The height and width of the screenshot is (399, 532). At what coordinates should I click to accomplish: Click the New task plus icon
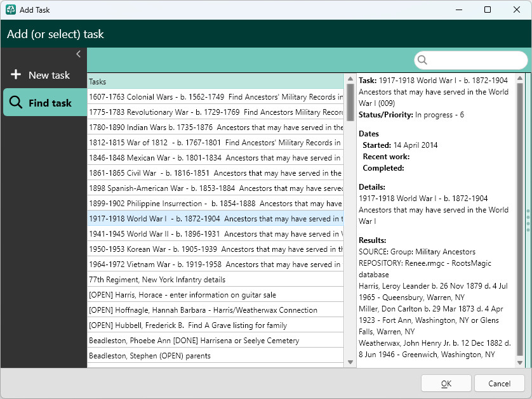16,75
